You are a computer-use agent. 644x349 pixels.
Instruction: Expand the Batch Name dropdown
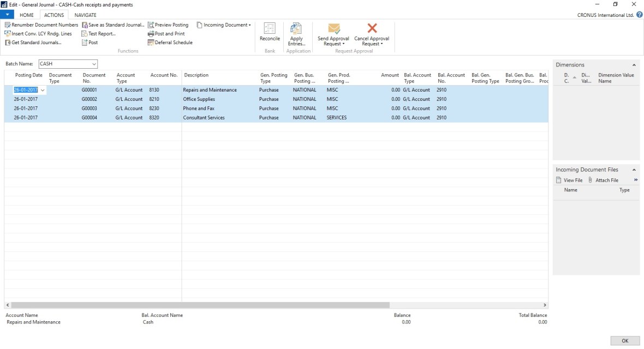pyautogui.click(x=94, y=64)
